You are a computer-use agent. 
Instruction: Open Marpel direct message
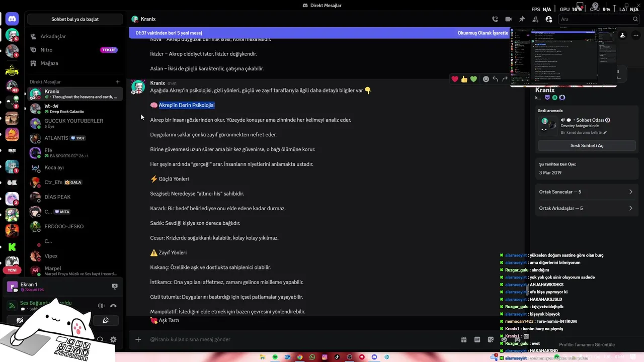(75, 271)
